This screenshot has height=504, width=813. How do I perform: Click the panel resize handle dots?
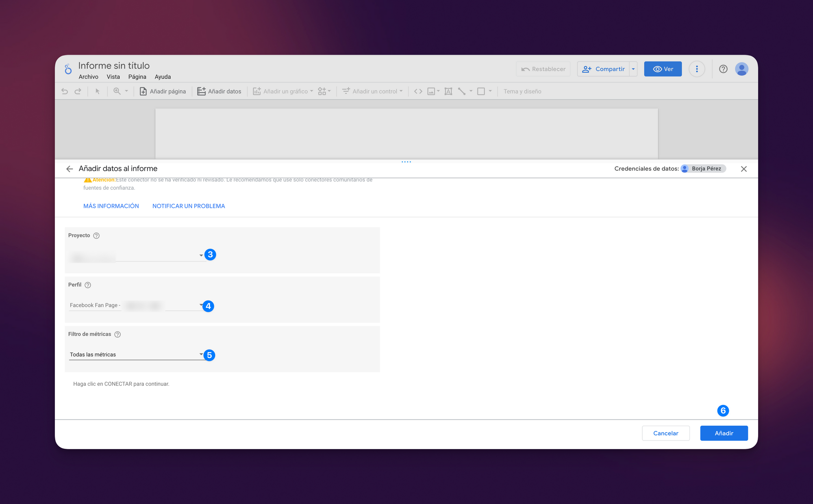[x=406, y=162]
